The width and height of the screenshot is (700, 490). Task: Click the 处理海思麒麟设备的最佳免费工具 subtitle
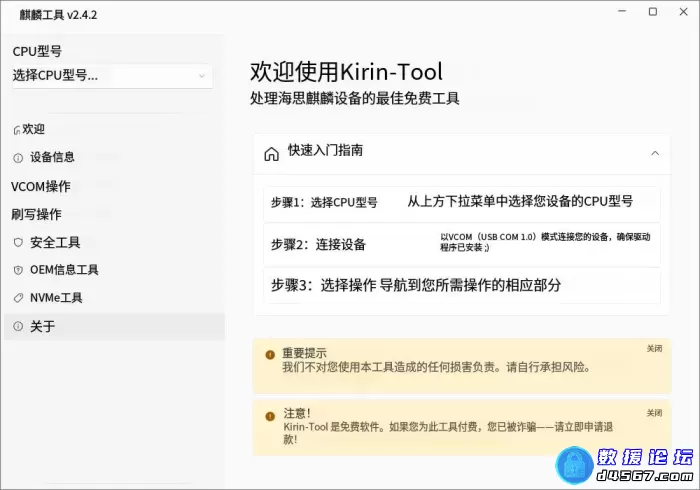coord(354,99)
